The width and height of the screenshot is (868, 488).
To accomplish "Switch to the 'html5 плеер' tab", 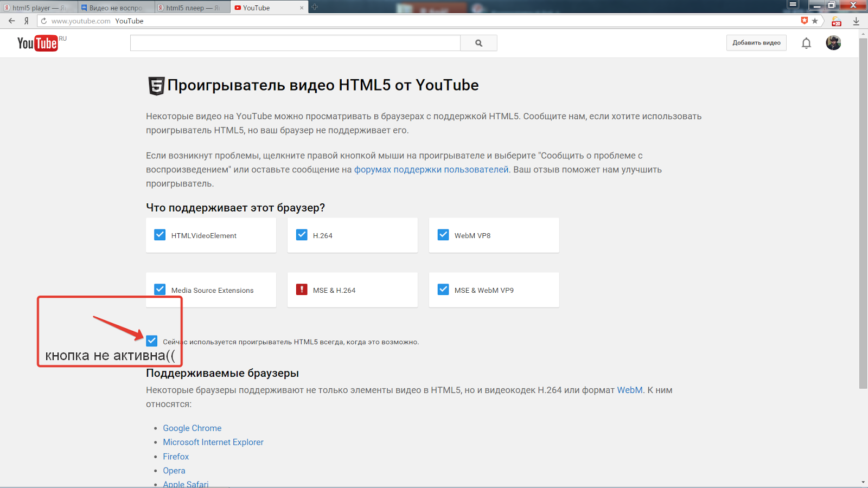I will click(x=193, y=8).
